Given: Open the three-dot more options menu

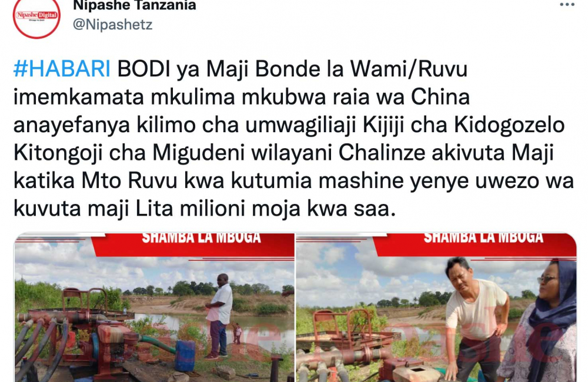Looking at the screenshot, I should coord(567,5).
